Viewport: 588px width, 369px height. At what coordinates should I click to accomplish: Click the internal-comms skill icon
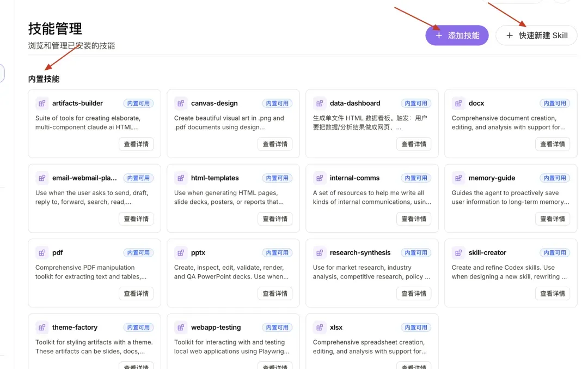pos(319,178)
